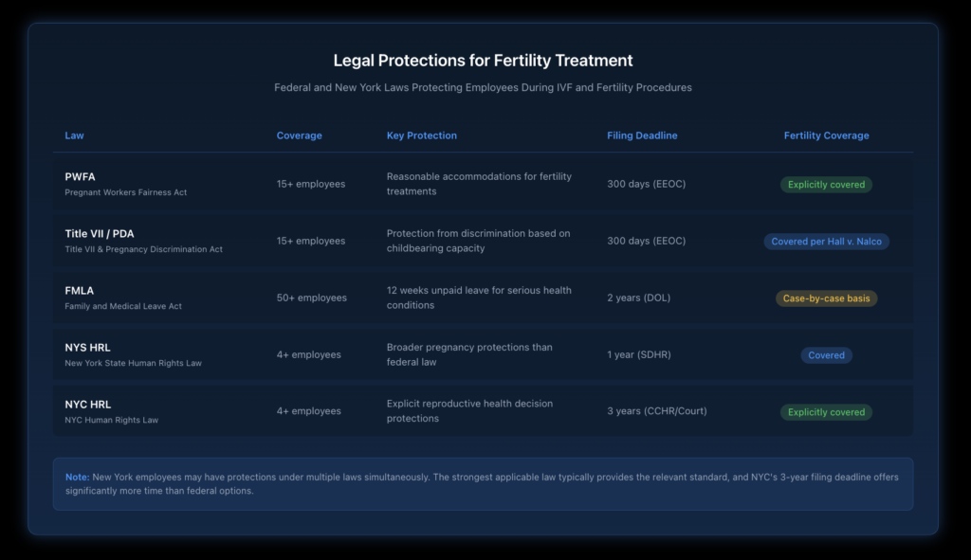
Task: Click the 'Covered per Hall v. Nalco' badge
Action: (x=825, y=241)
